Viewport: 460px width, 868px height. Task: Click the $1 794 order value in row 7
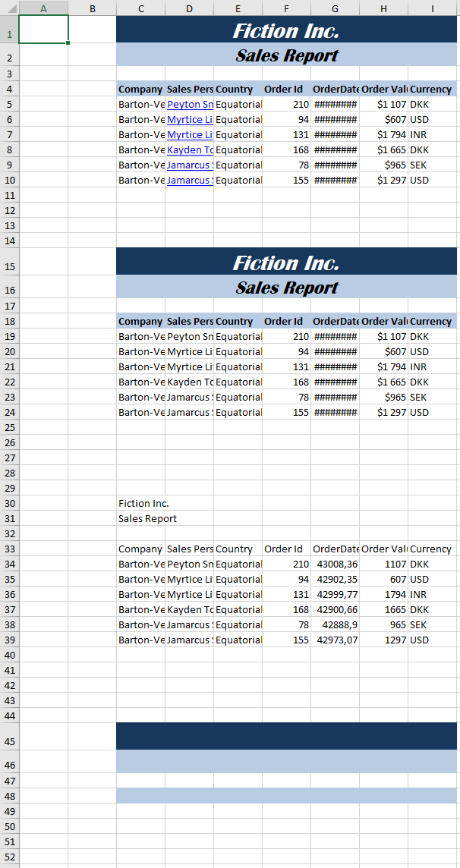tap(383, 134)
